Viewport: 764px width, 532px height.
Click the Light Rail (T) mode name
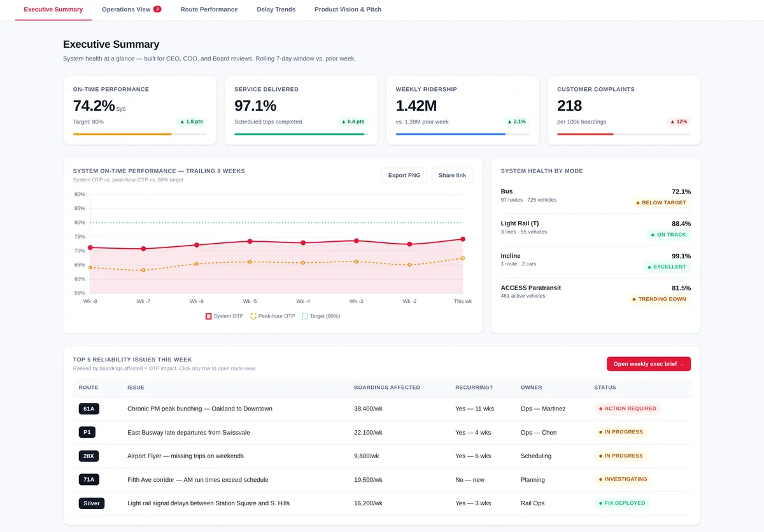pyautogui.click(x=520, y=223)
